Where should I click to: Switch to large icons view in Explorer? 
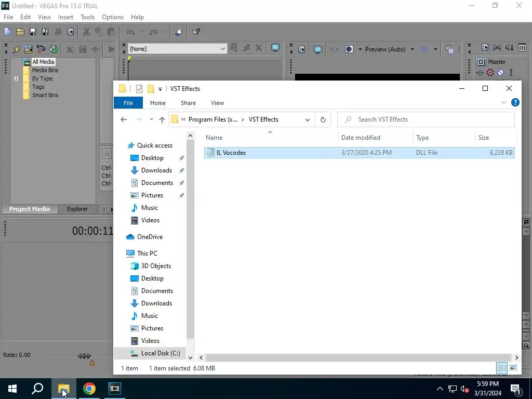point(513,368)
